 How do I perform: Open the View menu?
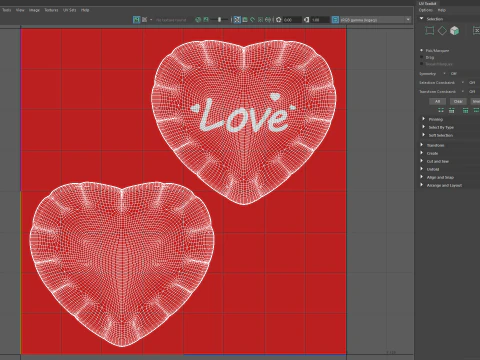coord(20,10)
